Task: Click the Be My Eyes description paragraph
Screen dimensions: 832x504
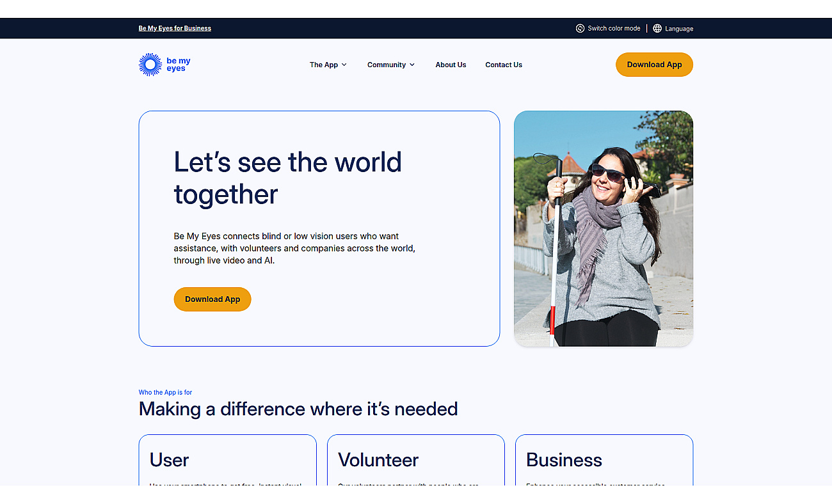Action: point(294,248)
